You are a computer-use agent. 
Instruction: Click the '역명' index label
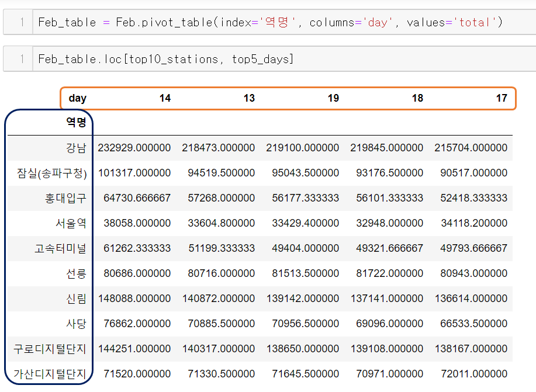coord(76,122)
